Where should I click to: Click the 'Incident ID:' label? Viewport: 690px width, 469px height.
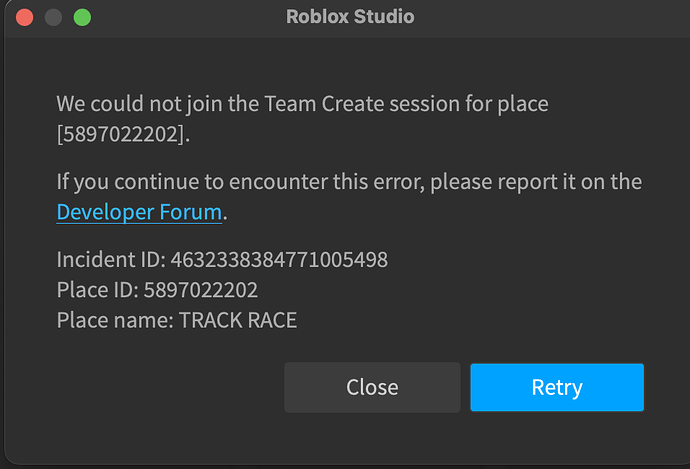pyautogui.click(x=111, y=260)
